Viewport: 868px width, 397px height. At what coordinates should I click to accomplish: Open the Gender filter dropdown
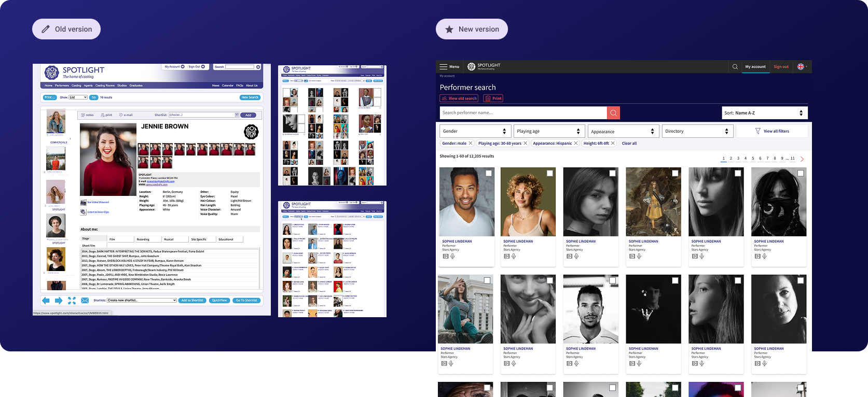tap(475, 131)
